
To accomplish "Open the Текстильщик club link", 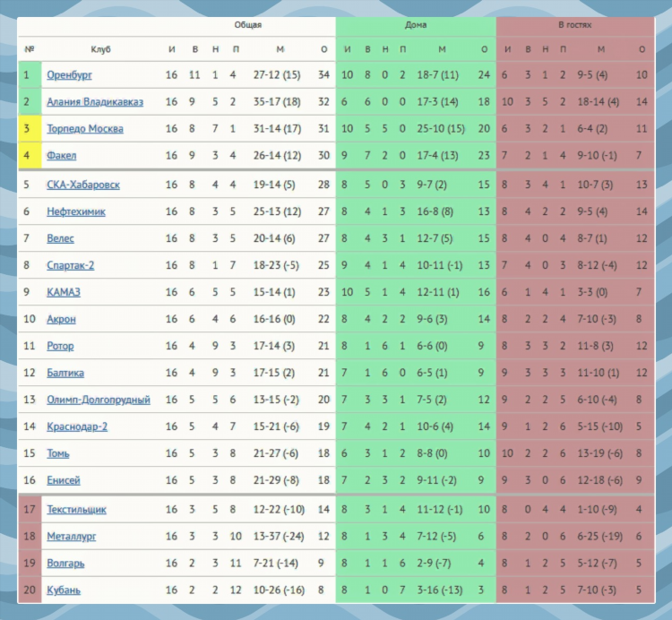I will (x=76, y=510).
